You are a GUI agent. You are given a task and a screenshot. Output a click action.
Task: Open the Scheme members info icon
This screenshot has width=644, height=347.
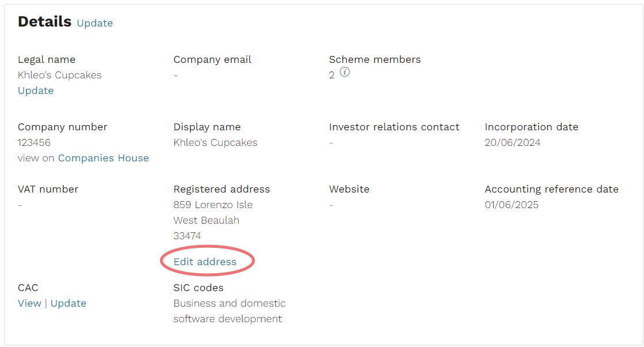(x=344, y=72)
